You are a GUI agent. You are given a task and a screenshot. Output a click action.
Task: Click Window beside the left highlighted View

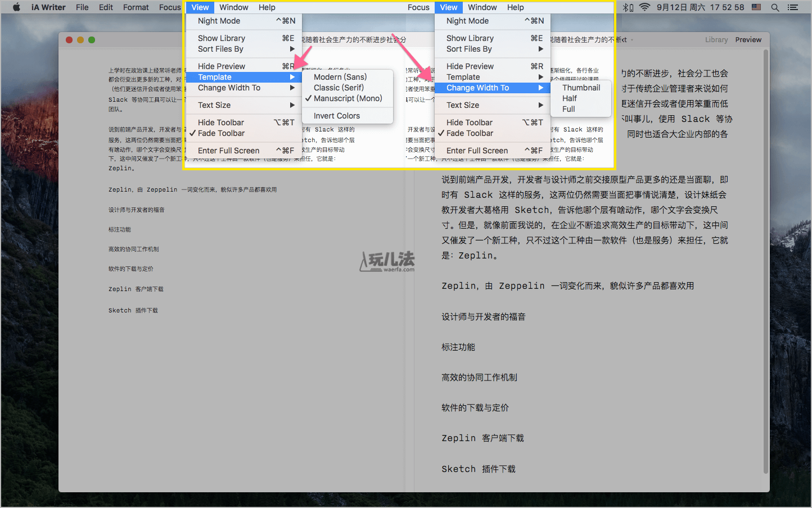[x=234, y=7]
